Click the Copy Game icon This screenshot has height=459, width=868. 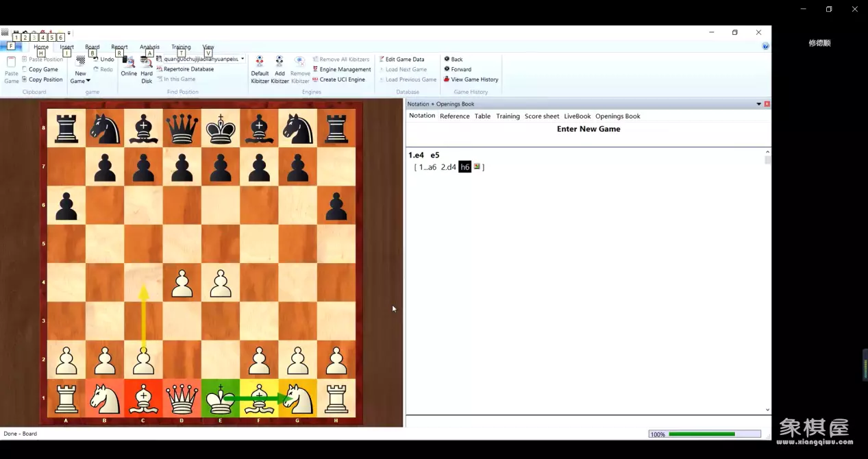click(25, 69)
